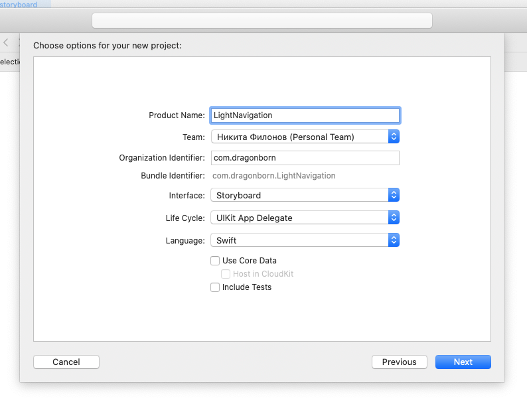Click the Bundle Identifier value text
527x420 pixels.
pyautogui.click(x=274, y=176)
